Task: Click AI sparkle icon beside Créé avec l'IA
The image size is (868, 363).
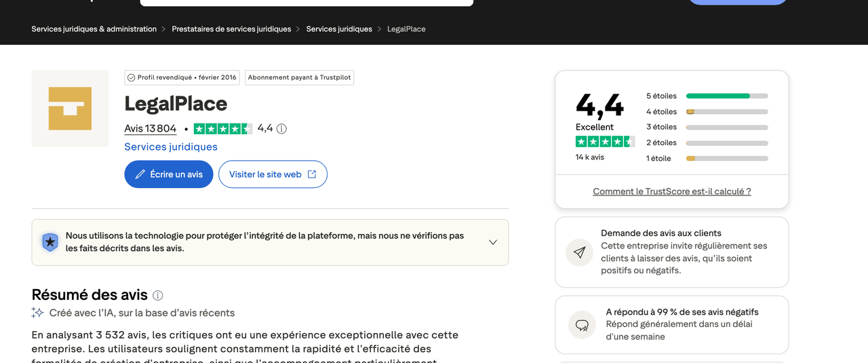Action: pyautogui.click(x=38, y=313)
